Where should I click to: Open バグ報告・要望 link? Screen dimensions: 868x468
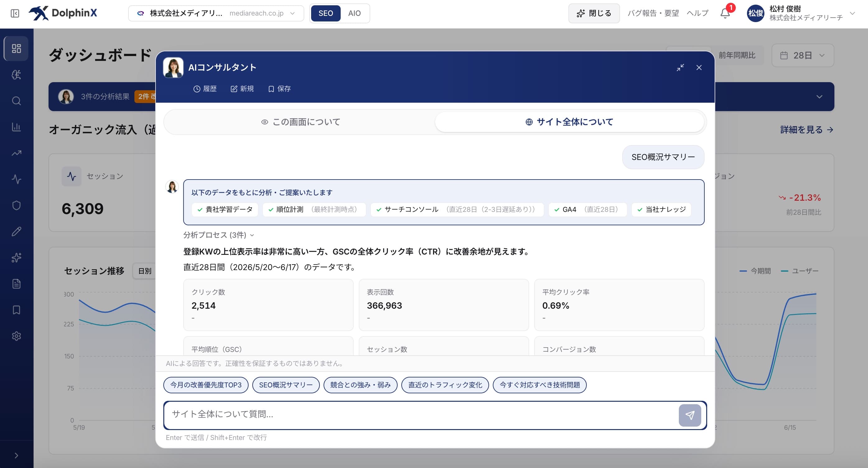point(653,13)
